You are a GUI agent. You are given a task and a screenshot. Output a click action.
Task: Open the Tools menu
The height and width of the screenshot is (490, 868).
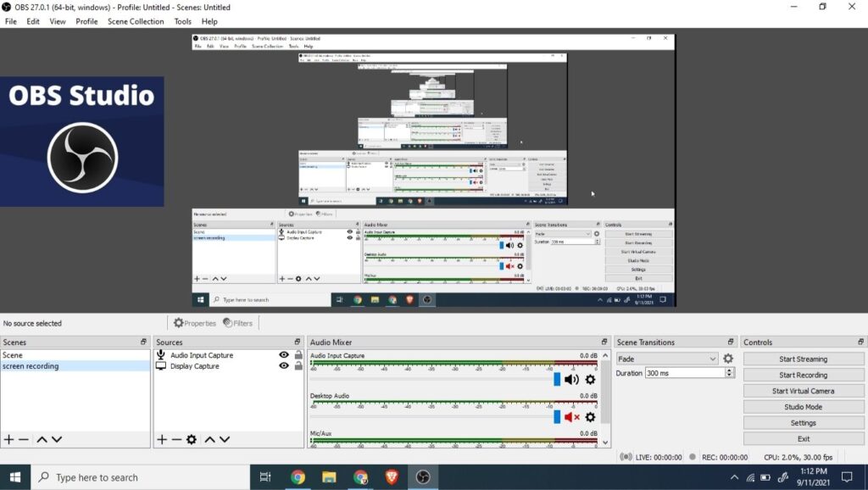[x=182, y=21]
